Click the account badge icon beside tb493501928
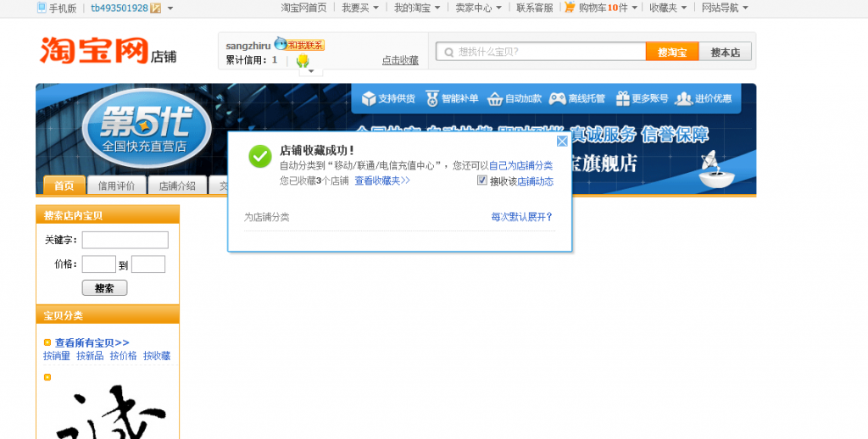 click(x=156, y=8)
